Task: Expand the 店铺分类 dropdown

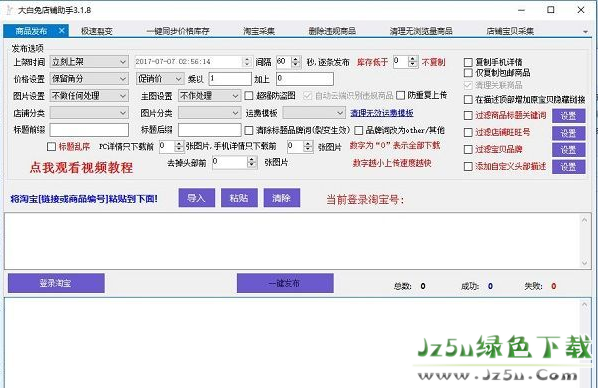Action: (x=89, y=113)
